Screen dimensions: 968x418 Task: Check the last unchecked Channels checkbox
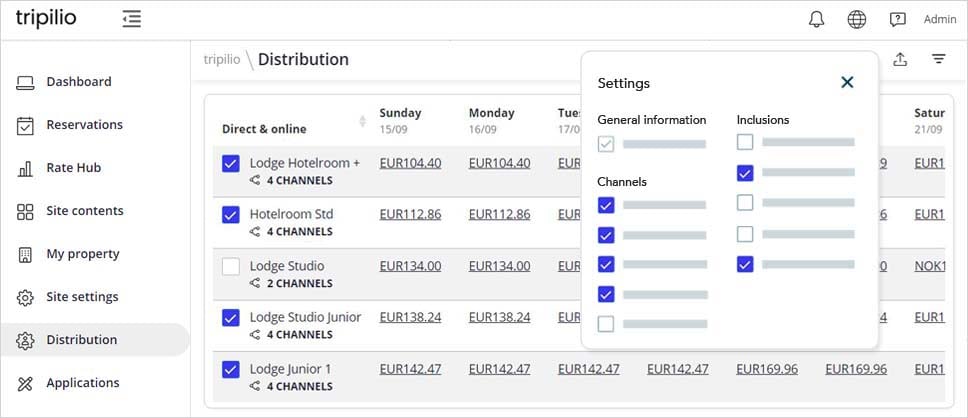606,324
